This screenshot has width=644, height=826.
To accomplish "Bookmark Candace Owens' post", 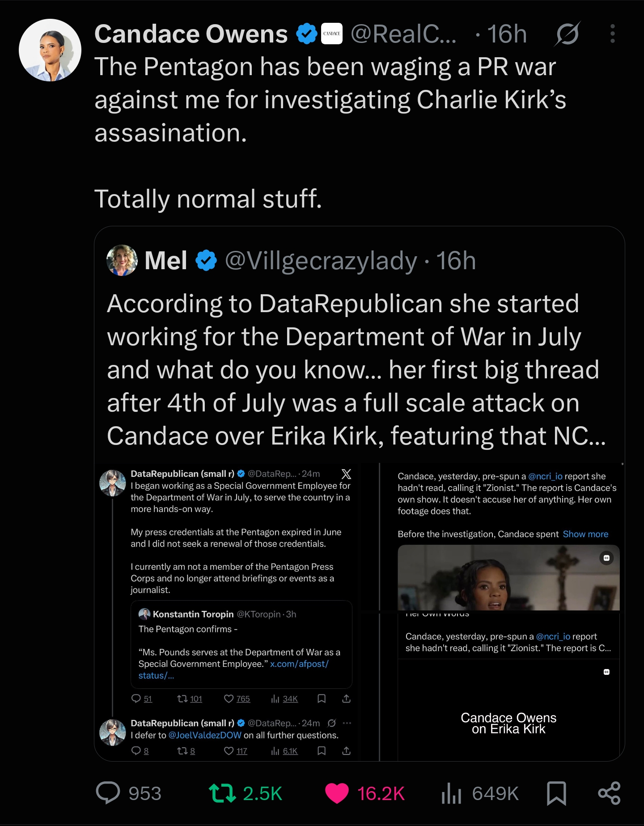I will (x=557, y=793).
